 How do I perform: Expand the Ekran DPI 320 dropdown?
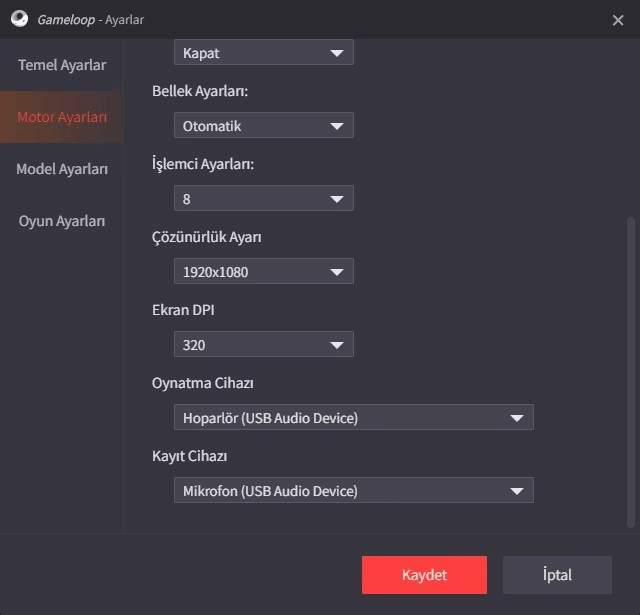(x=264, y=344)
